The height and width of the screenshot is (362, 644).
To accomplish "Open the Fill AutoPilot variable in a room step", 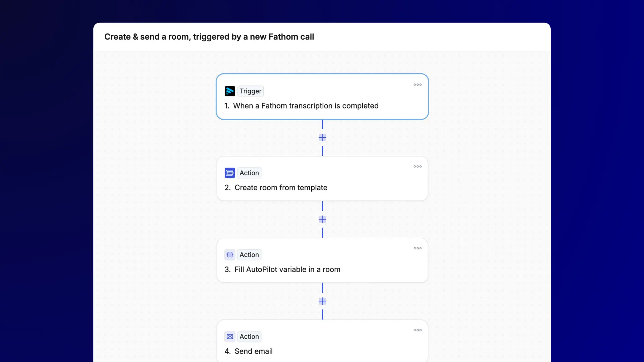I will (x=287, y=269).
